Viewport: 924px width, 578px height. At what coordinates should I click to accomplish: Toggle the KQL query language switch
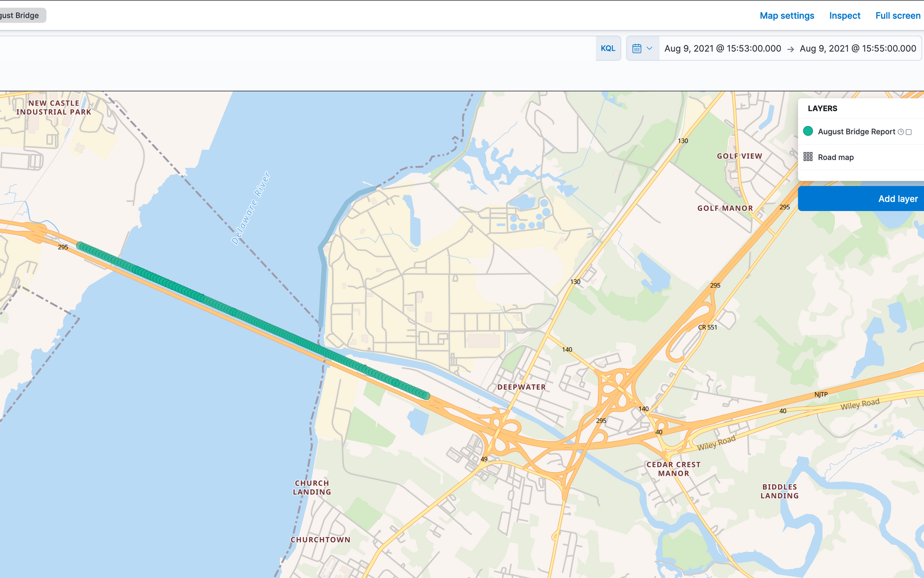click(608, 48)
